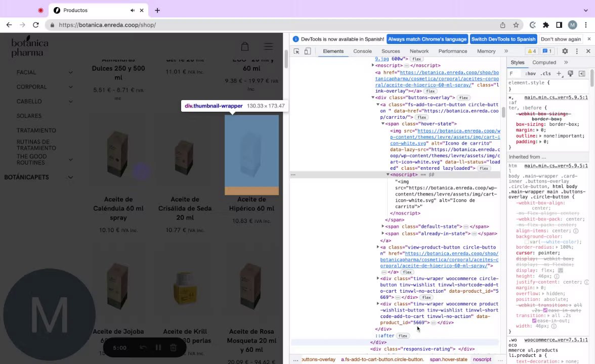Open DevTools customize three-dot menu

[x=577, y=51]
